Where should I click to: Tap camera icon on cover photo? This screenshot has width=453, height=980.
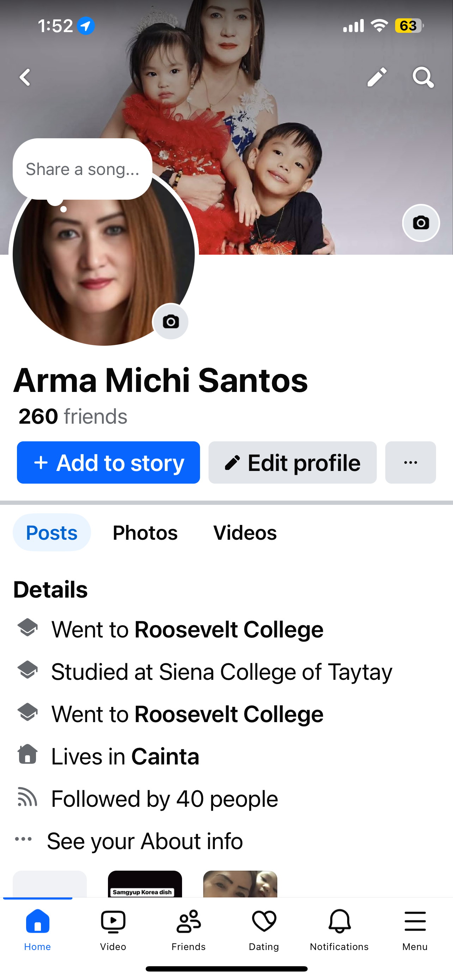(x=421, y=223)
